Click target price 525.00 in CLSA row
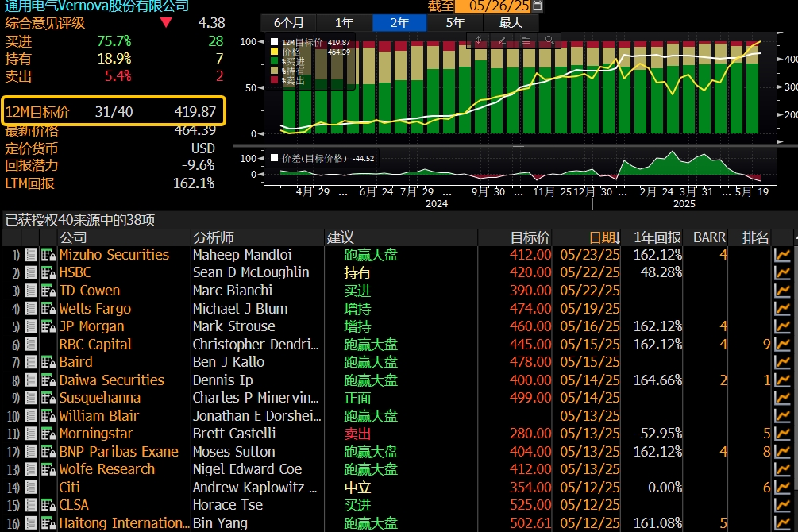The width and height of the screenshot is (798, 532). tap(530, 505)
